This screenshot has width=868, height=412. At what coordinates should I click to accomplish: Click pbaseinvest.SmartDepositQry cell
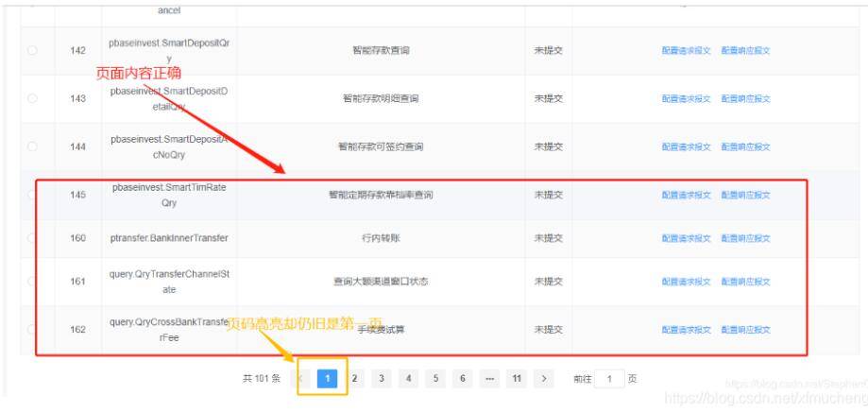(169, 50)
